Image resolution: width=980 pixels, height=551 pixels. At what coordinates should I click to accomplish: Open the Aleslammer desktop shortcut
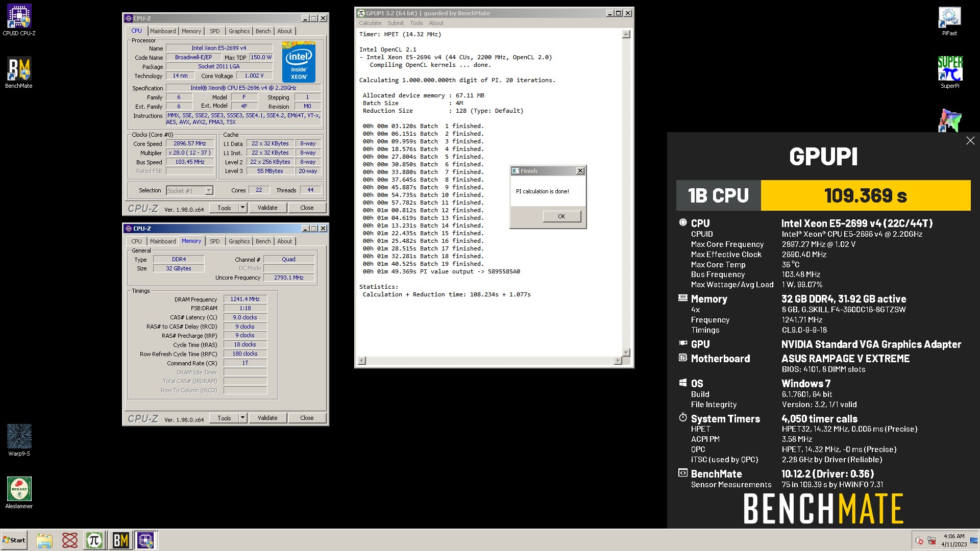tap(19, 493)
